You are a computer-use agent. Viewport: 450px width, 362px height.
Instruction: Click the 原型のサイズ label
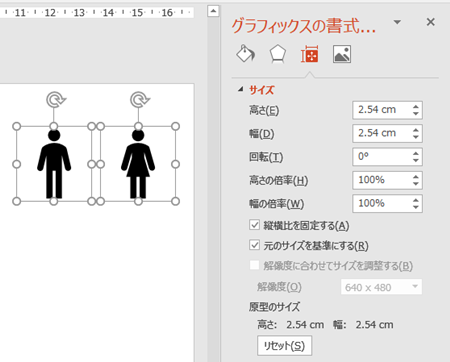(274, 307)
